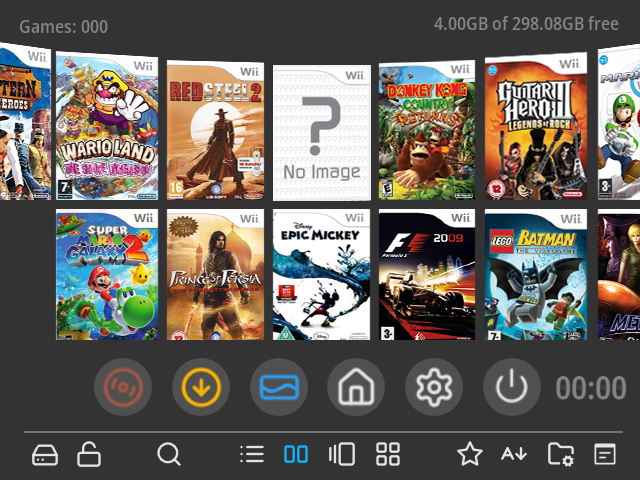Select the Mario Kart cover

click(x=619, y=121)
